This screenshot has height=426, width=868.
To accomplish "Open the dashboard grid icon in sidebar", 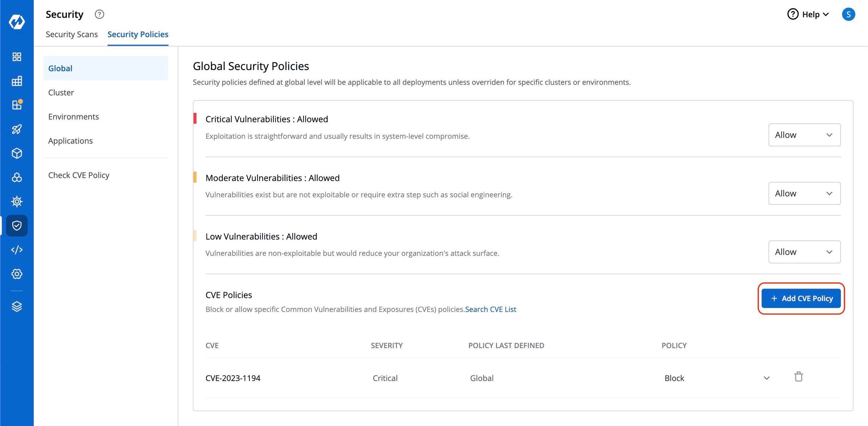I will [x=17, y=57].
